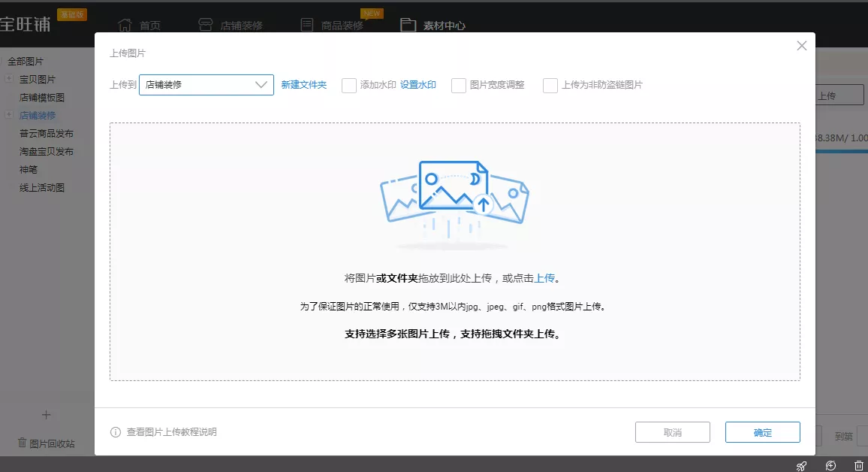
Task: Click the 店铺装修 storefront icon in top navigation
Action: point(207,23)
